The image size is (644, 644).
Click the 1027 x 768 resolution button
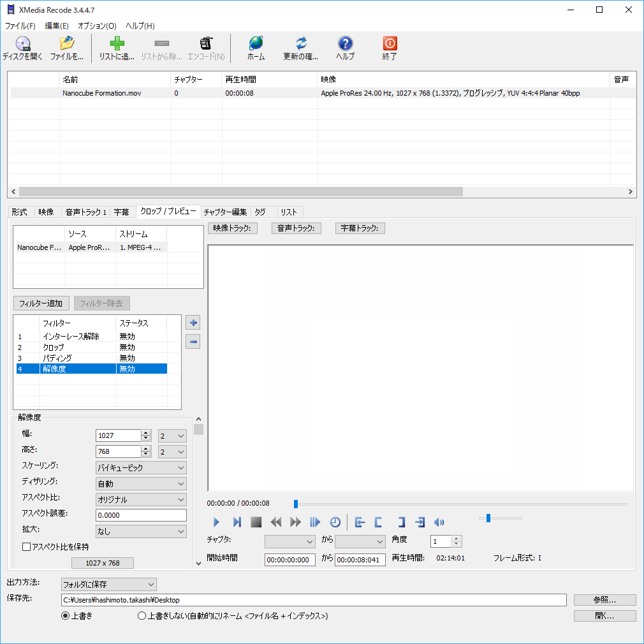(103, 562)
